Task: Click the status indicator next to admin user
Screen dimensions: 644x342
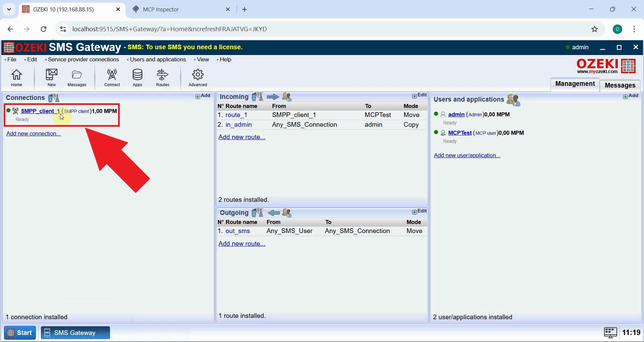Action: tap(436, 114)
